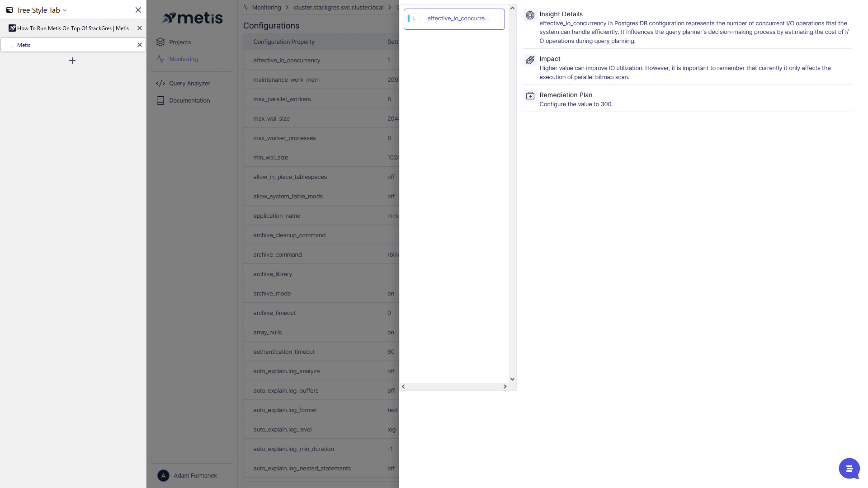Click scroll right arrow in insights list

505,387
